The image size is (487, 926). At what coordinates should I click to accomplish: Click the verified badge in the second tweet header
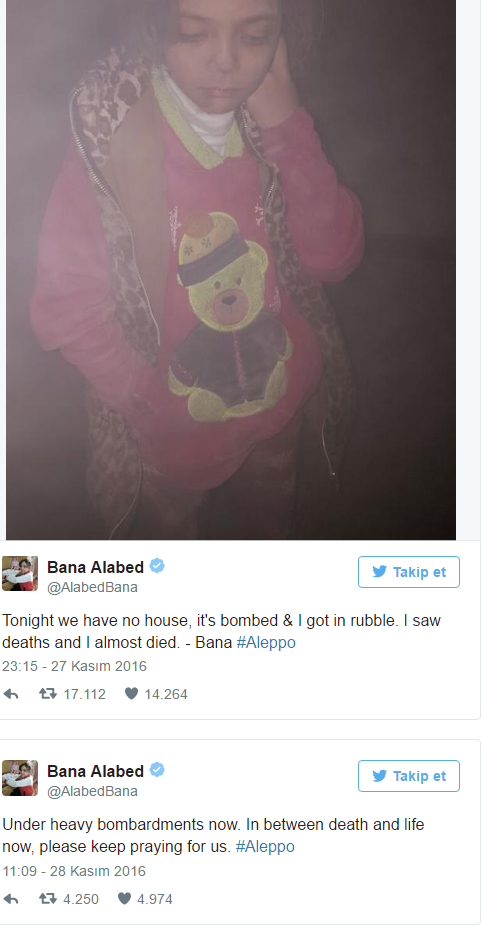tap(157, 771)
